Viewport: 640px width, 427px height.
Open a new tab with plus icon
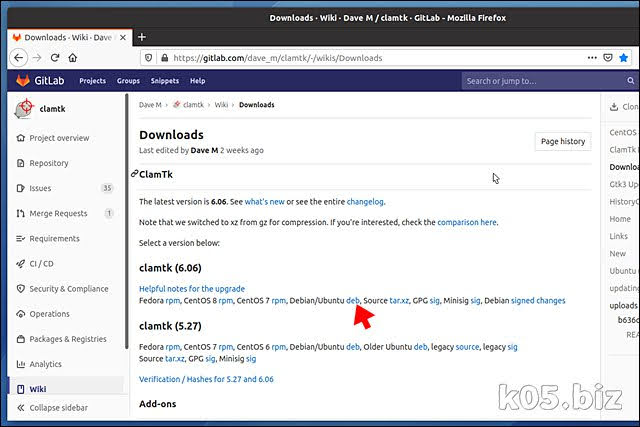pyautogui.click(x=142, y=37)
